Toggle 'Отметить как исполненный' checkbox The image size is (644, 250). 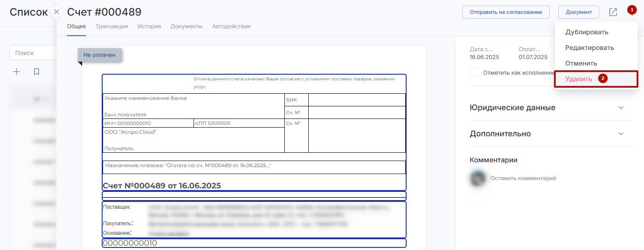pos(474,72)
